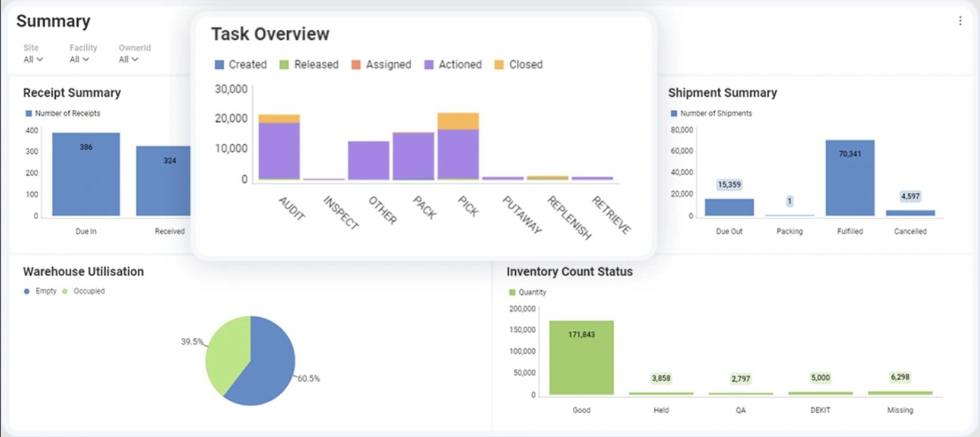Screen dimensions: 980x437
Task: Toggle the Created legend series
Action: tap(240, 65)
